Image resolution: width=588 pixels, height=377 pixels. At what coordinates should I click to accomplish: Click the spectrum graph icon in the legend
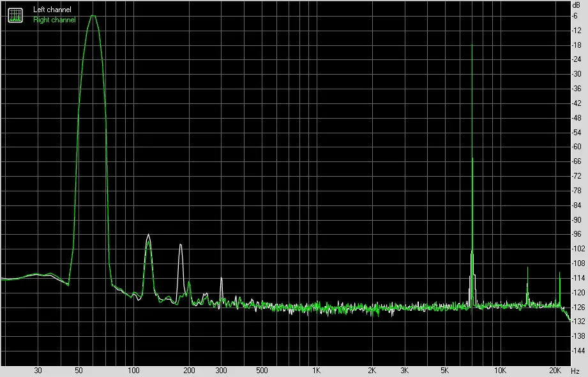pyautogui.click(x=15, y=15)
